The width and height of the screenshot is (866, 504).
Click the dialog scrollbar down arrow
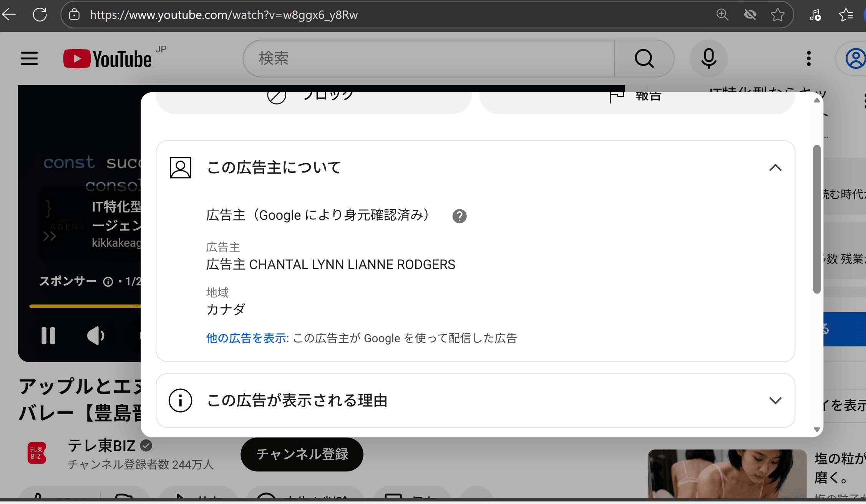[x=817, y=429]
